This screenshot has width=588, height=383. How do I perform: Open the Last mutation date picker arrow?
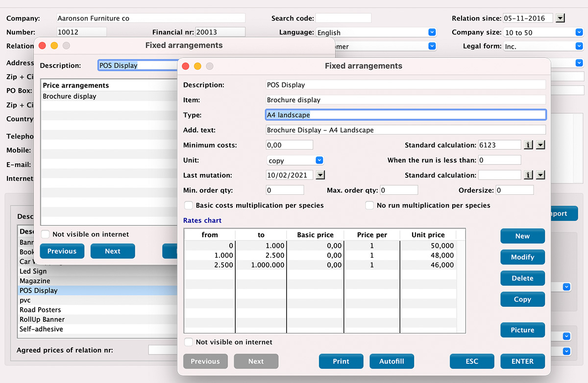click(320, 175)
